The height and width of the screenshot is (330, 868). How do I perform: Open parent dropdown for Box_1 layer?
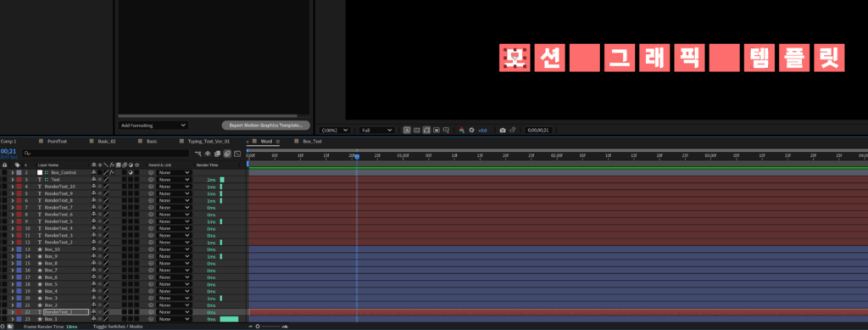tap(175, 320)
